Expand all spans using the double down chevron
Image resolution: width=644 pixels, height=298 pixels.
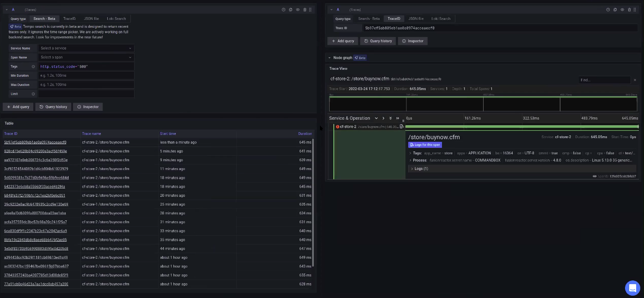[x=391, y=118]
